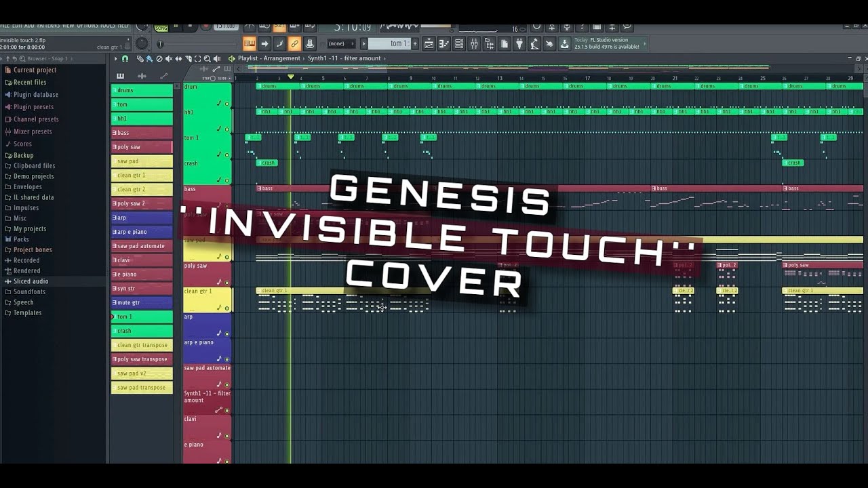Screen dimensions: 868x488
Task: Select the pencil draw tool
Action: point(140,59)
